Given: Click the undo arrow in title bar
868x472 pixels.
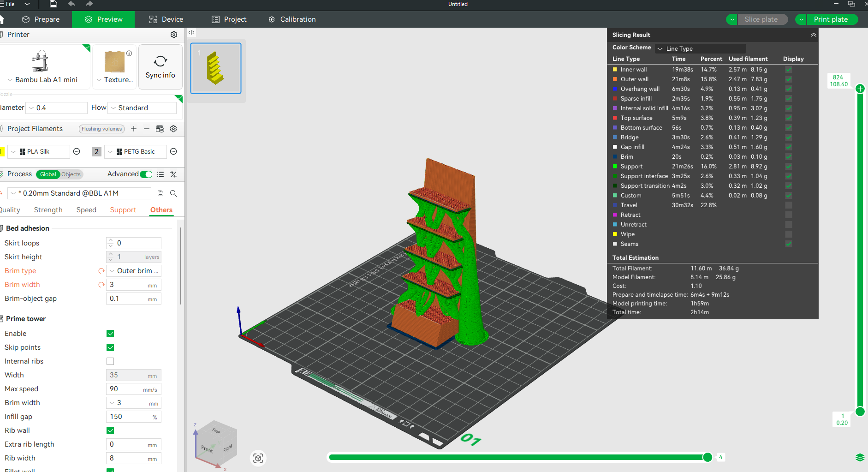Looking at the screenshot, I should coord(71,4).
